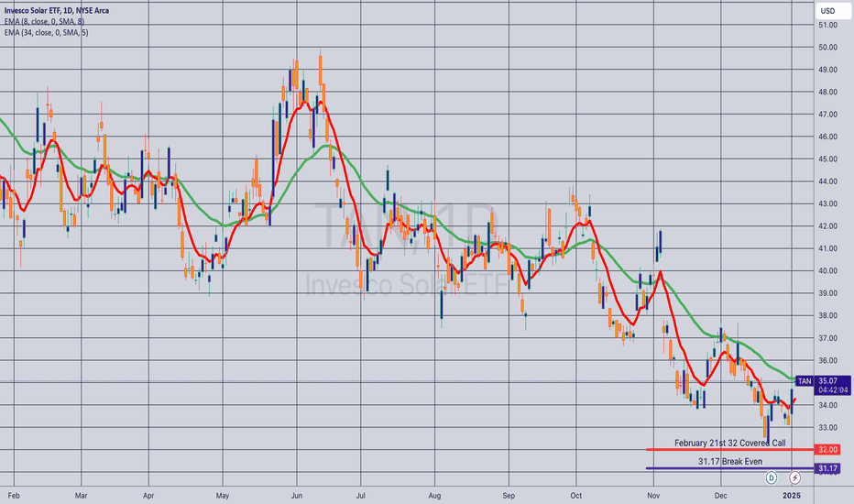Click the Dec label on time axis
The width and height of the screenshot is (854, 504).
pyautogui.click(x=720, y=496)
